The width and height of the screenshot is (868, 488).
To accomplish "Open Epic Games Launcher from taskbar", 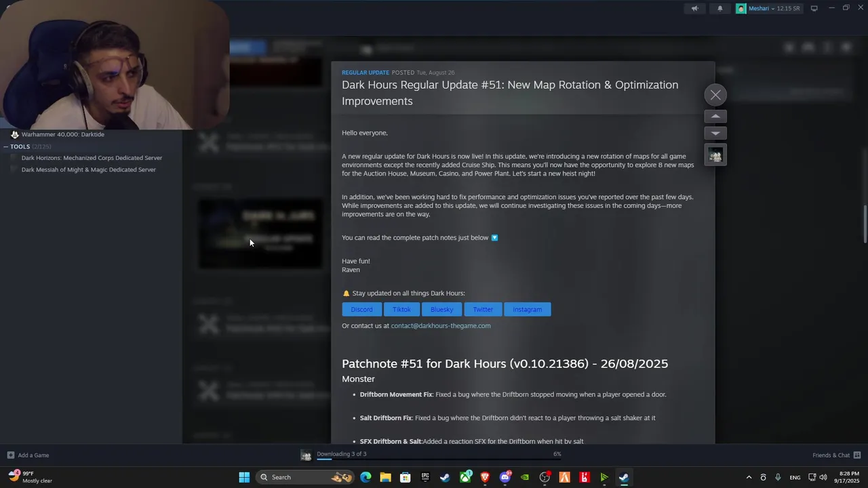I will click(425, 477).
